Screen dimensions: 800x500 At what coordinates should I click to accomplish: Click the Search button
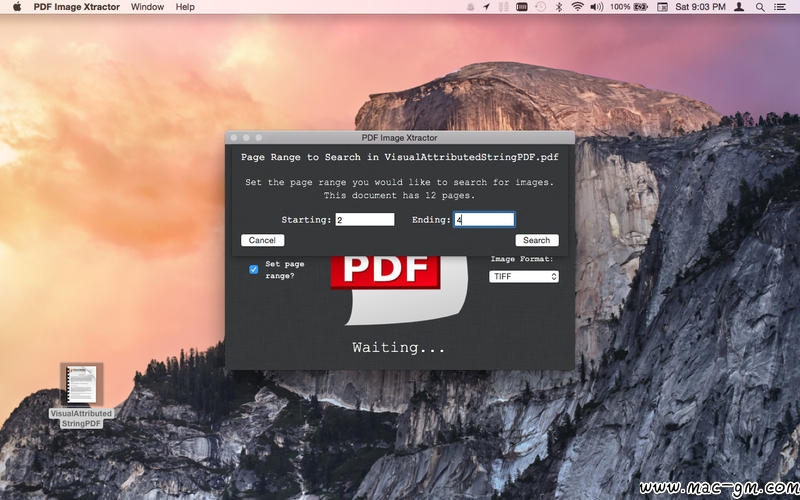point(537,240)
